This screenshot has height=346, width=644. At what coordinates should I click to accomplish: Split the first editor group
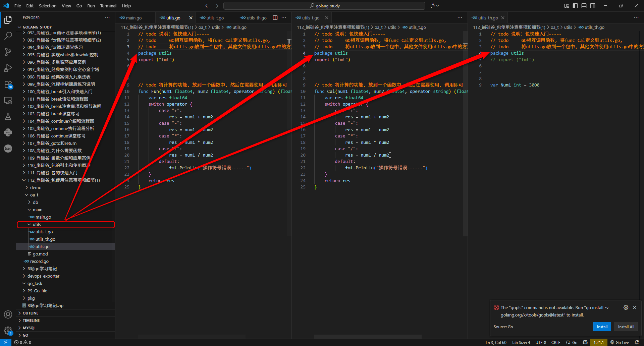[x=275, y=18]
